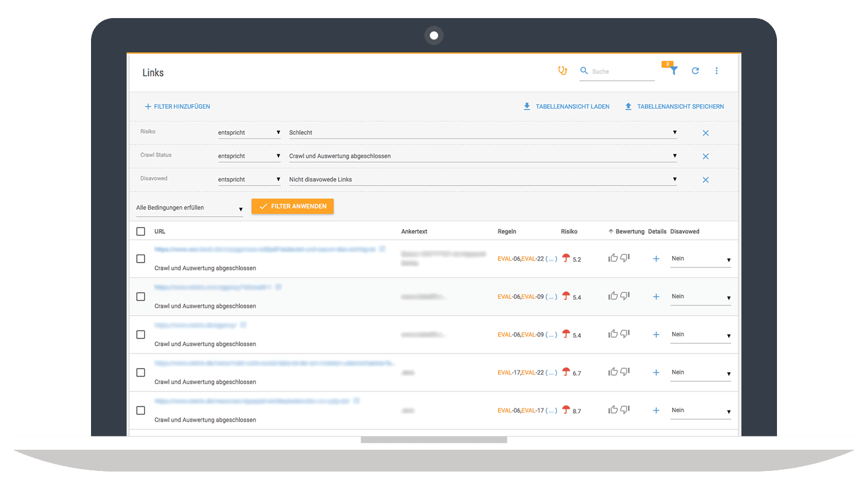The height and width of the screenshot is (489, 868).
Task: Sort by Details column header
Action: [x=657, y=231]
